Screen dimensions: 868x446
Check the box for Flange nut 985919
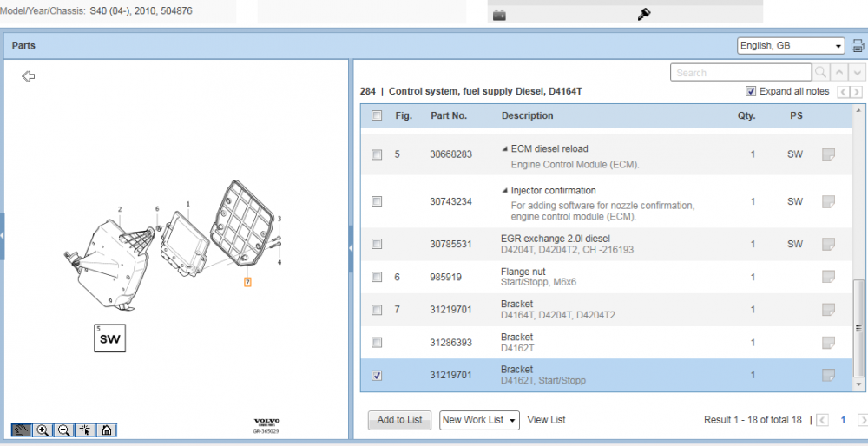point(377,277)
